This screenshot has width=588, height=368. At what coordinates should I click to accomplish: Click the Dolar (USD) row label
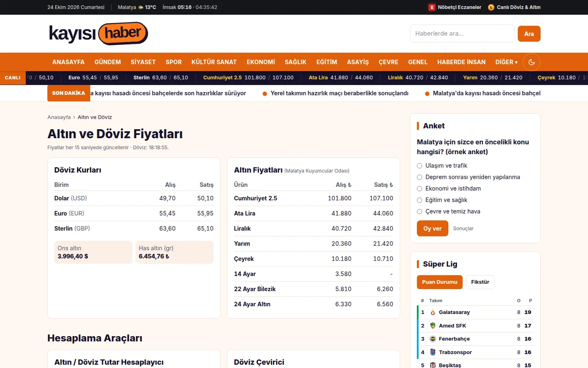pyautogui.click(x=71, y=198)
